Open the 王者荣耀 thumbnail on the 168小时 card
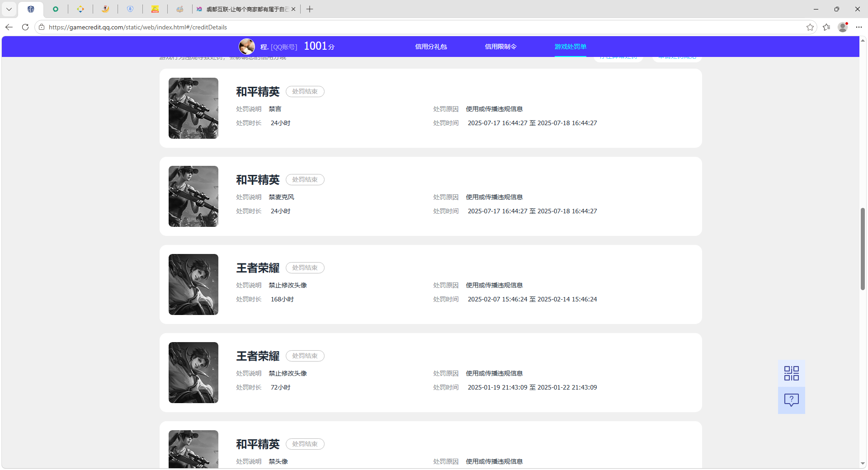The width and height of the screenshot is (868, 470). coord(193,284)
